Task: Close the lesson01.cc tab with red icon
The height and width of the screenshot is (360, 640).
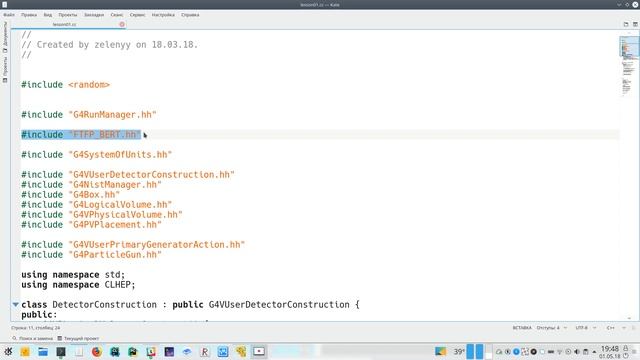Action: [x=122, y=24]
